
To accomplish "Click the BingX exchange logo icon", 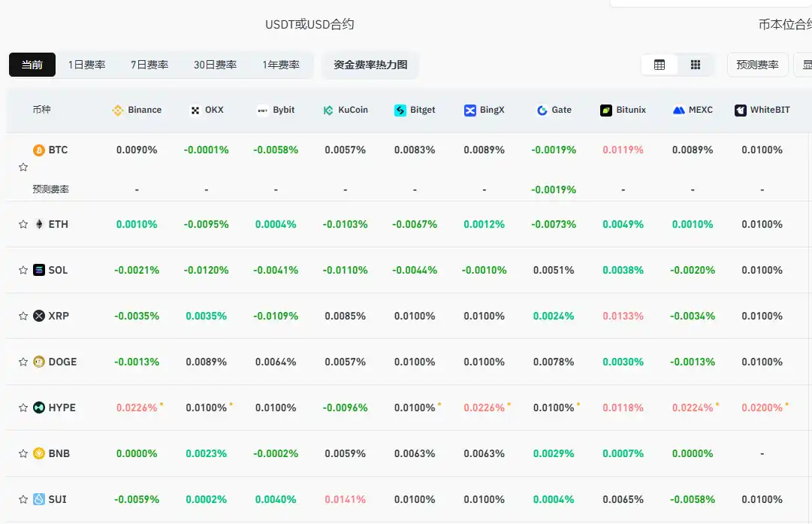I will (470, 111).
